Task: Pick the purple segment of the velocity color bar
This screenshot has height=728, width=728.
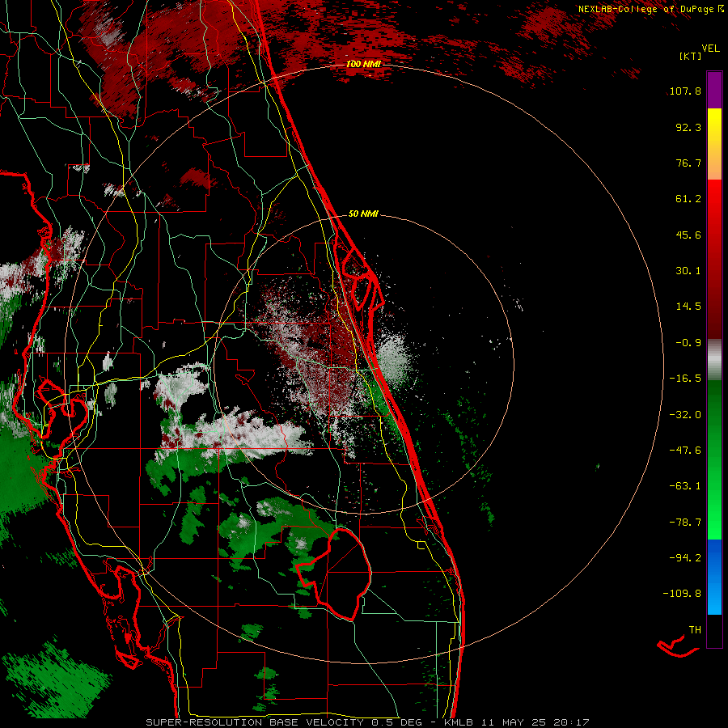Action: pos(714,90)
